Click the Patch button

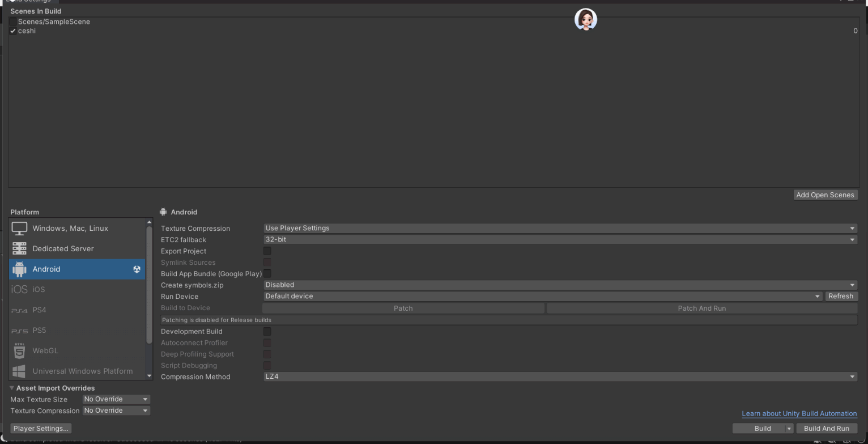[403, 308]
